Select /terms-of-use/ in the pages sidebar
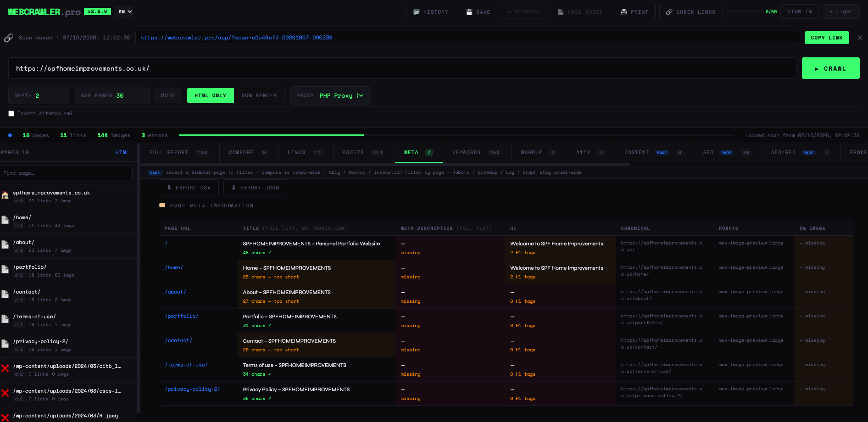The width and height of the screenshot is (868, 422). (x=69, y=320)
